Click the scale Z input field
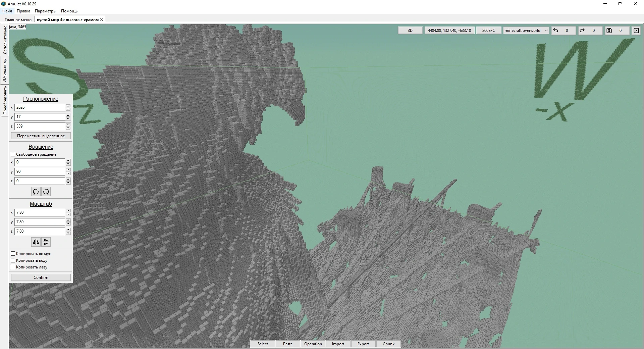The width and height of the screenshot is (644, 349). click(x=40, y=231)
